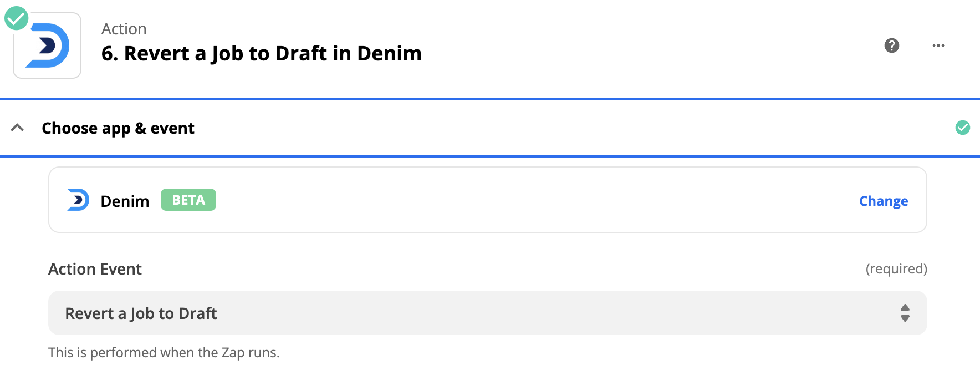Click the Action Event field label

(95, 269)
